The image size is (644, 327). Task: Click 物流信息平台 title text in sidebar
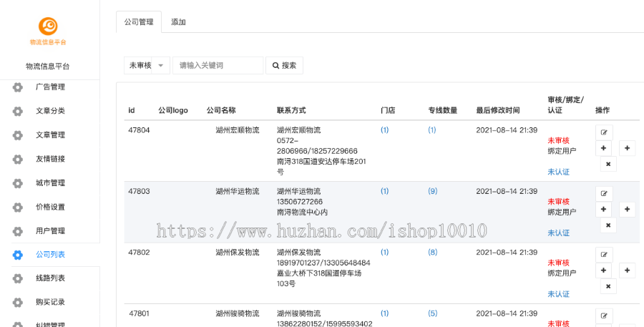pyautogui.click(x=48, y=67)
